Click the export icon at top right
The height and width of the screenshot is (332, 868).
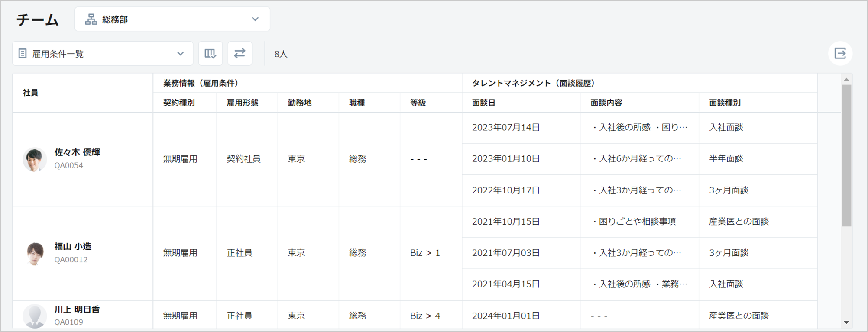click(840, 54)
